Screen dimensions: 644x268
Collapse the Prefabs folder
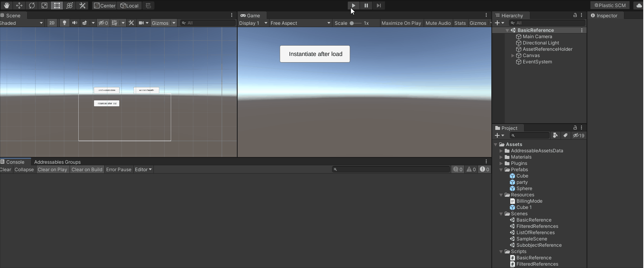501,170
